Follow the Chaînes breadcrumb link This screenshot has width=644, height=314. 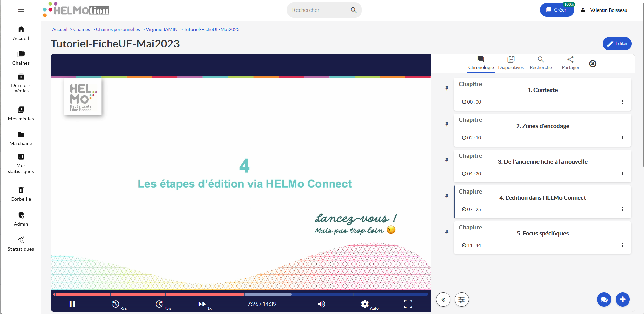point(81,29)
